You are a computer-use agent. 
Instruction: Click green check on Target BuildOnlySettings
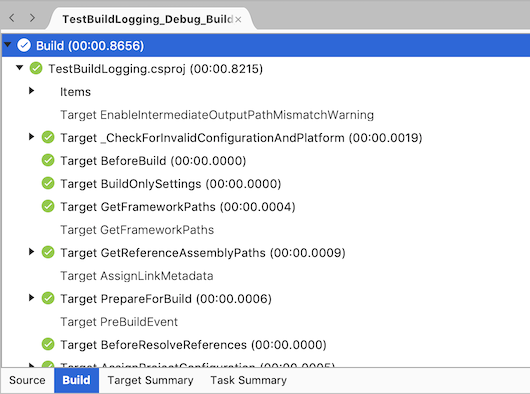[48, 183]
